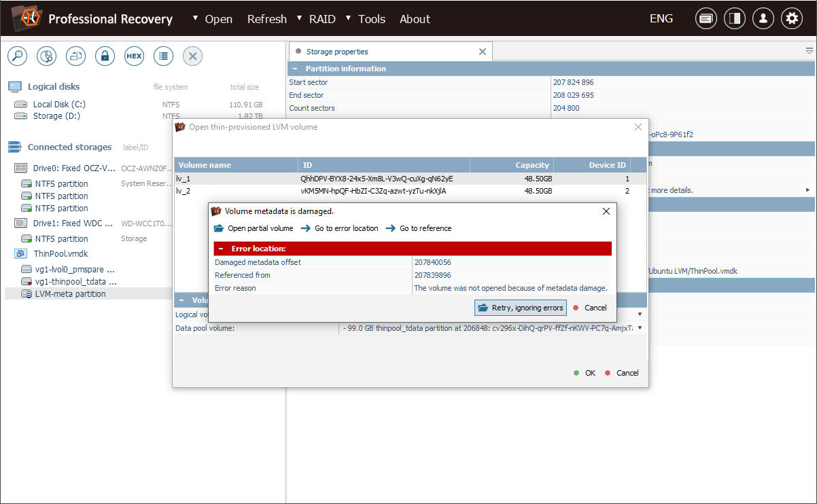Viewport: 817px width, 504px height.
Task: Expand the Tools menu dropdown arrow
Action: tap(349, 18)
